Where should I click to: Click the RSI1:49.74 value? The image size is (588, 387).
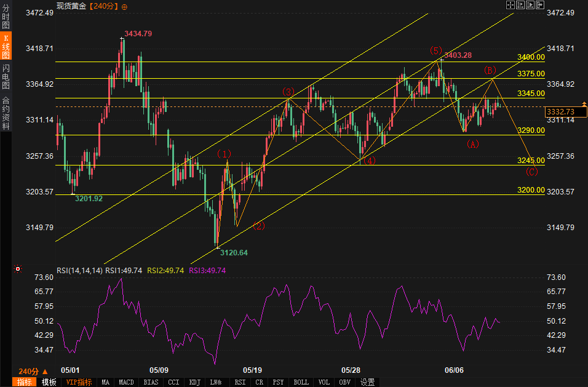tap(124, 270)
